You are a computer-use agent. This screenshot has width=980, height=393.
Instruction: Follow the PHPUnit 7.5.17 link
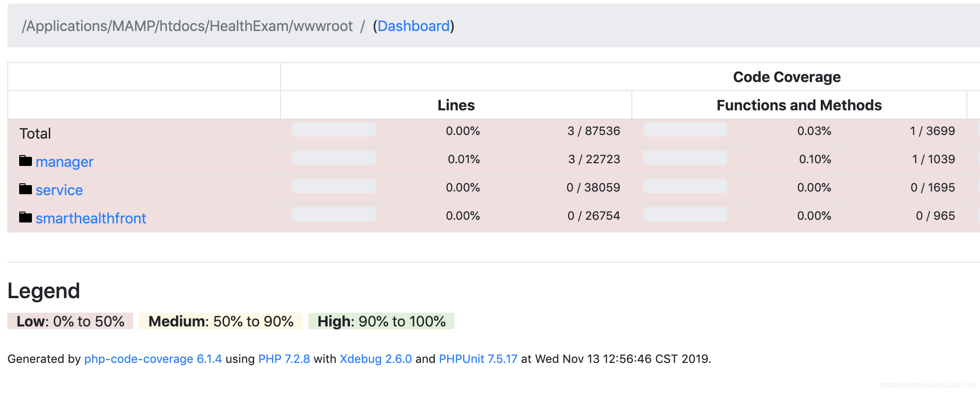(x=478, y=359)
